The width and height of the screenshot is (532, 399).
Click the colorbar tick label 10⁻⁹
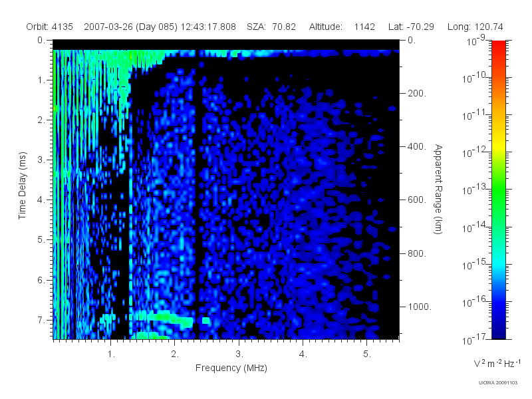(476, 41)
